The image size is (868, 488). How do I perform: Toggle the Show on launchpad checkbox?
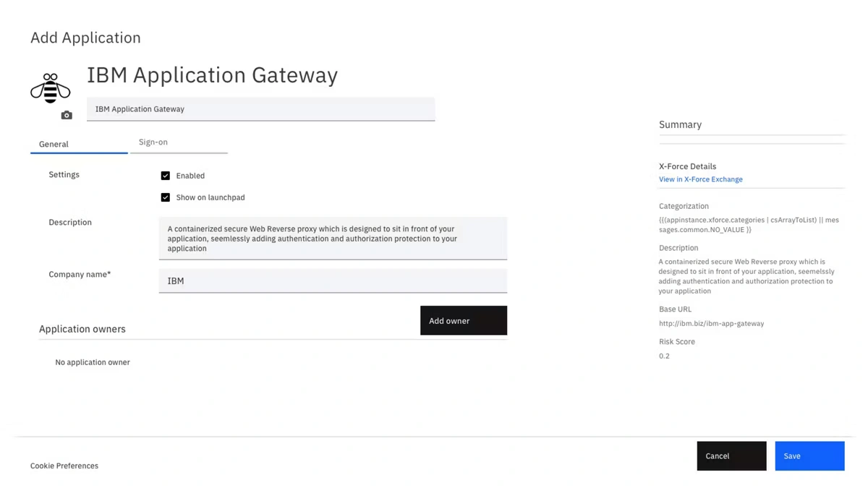[166, 197]
